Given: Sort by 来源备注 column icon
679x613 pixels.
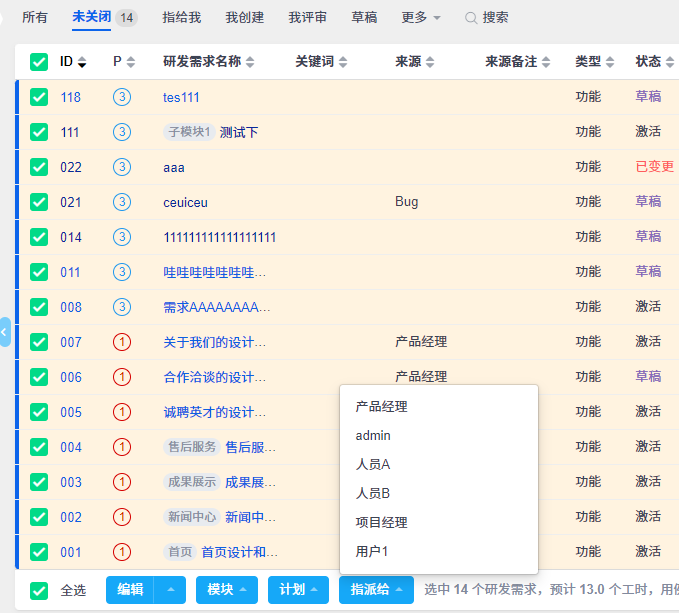Looking at the screenshot, I should (x=546, y=62).
